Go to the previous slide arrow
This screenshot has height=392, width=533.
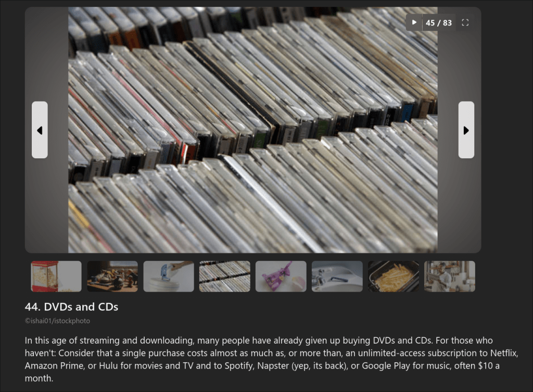40,130
